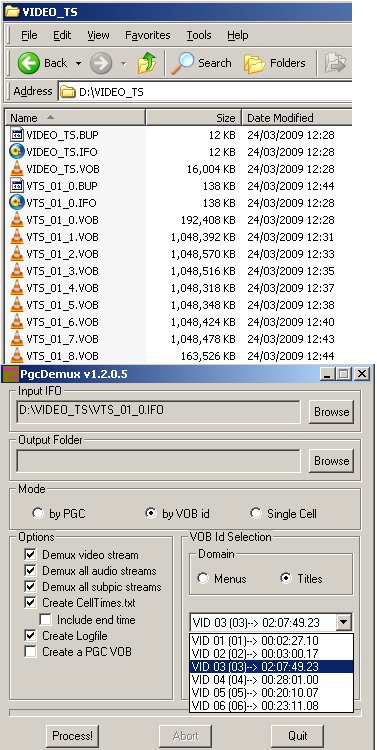Select the by PGC mode

point(38,514)
